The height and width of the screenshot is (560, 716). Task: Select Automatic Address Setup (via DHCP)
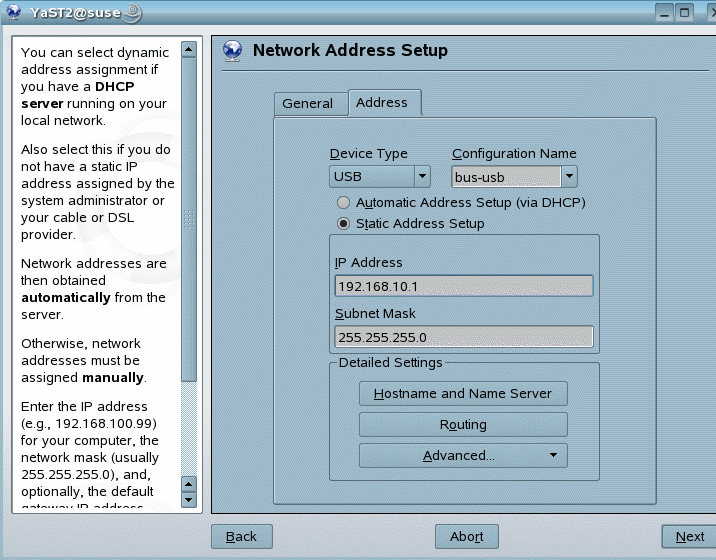click(x=344, y=202)
